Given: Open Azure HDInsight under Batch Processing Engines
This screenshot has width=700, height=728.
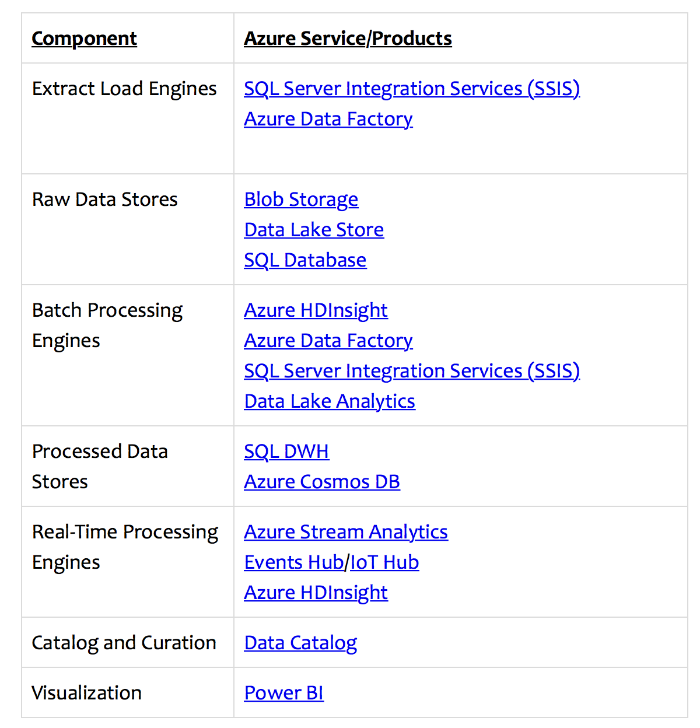Looking at the screenshot, I should (x=316, y=310).
